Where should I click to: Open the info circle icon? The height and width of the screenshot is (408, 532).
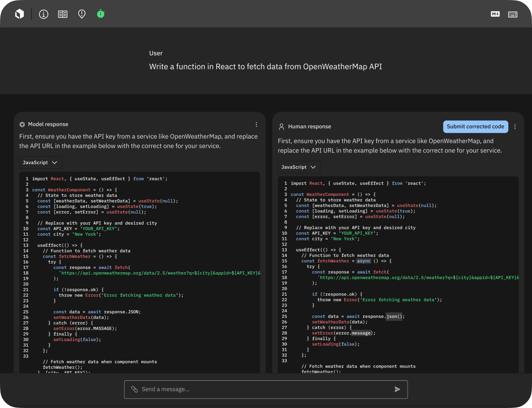click(x=44, y=14)
